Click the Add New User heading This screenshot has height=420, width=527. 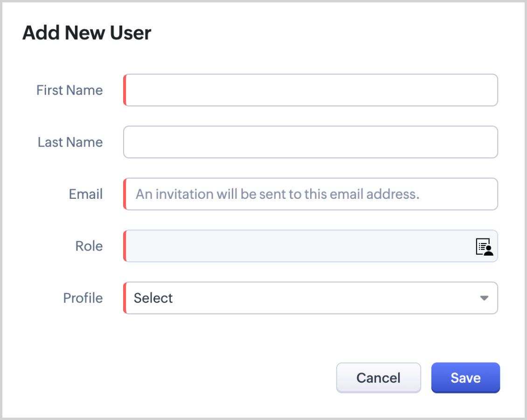tap(87, 33)
